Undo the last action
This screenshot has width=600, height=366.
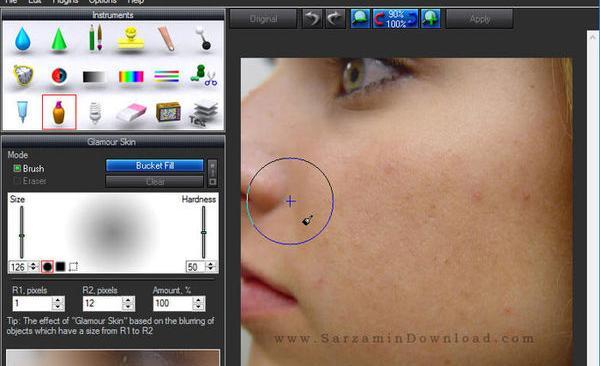[x=312, y=18]
